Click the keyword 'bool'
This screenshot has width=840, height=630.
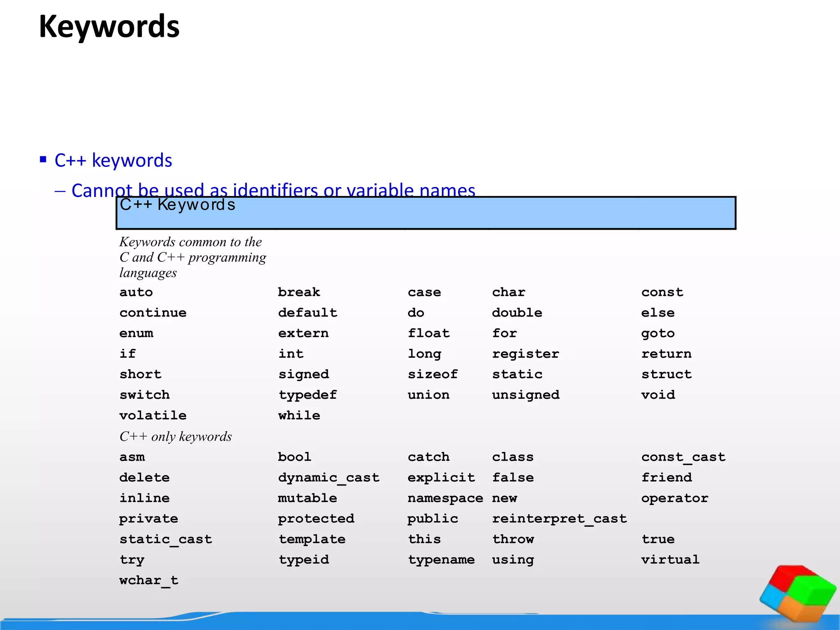[294, 457]
